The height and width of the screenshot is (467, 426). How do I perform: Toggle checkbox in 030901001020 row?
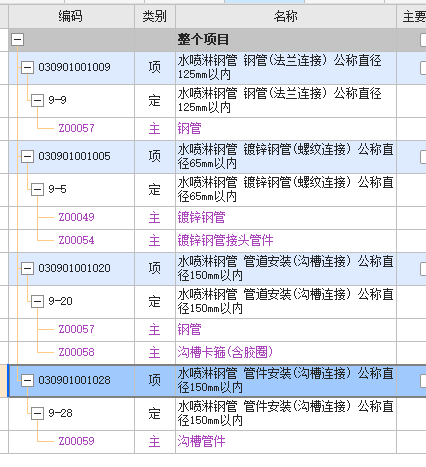(423, 269)
